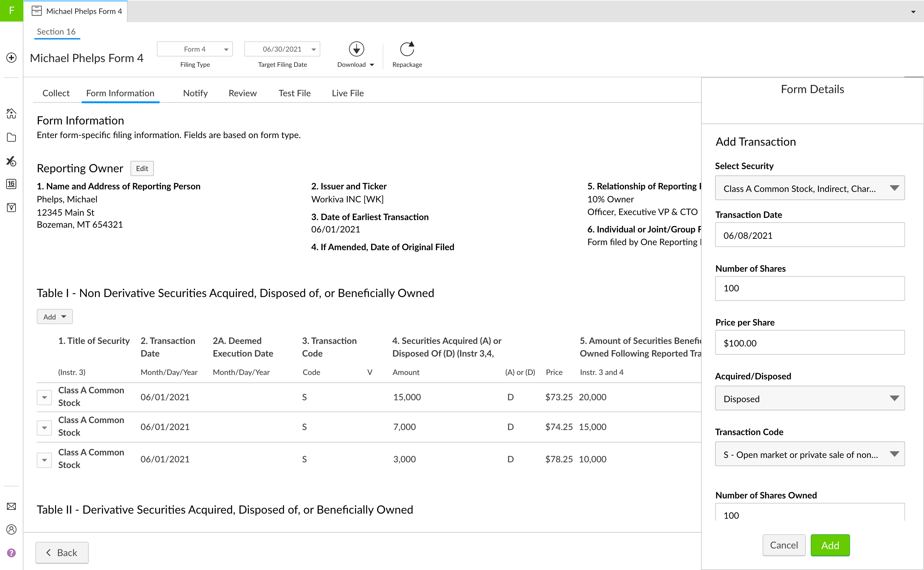Click the Transaction Date input field

(810, 235)
